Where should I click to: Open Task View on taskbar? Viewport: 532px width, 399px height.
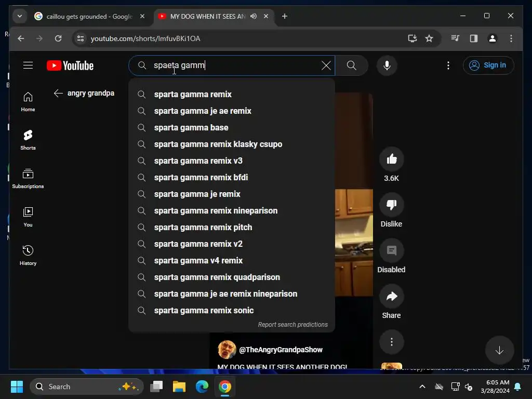(156, 387)
